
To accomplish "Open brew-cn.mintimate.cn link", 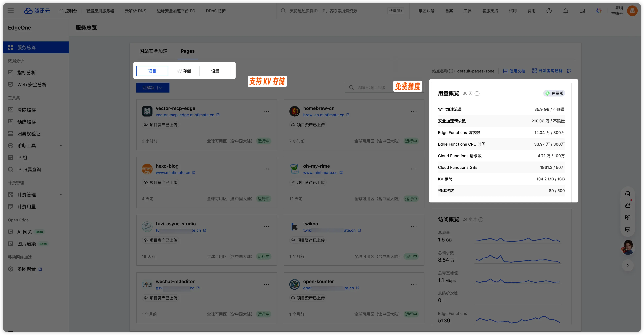I will coord(324,115).
